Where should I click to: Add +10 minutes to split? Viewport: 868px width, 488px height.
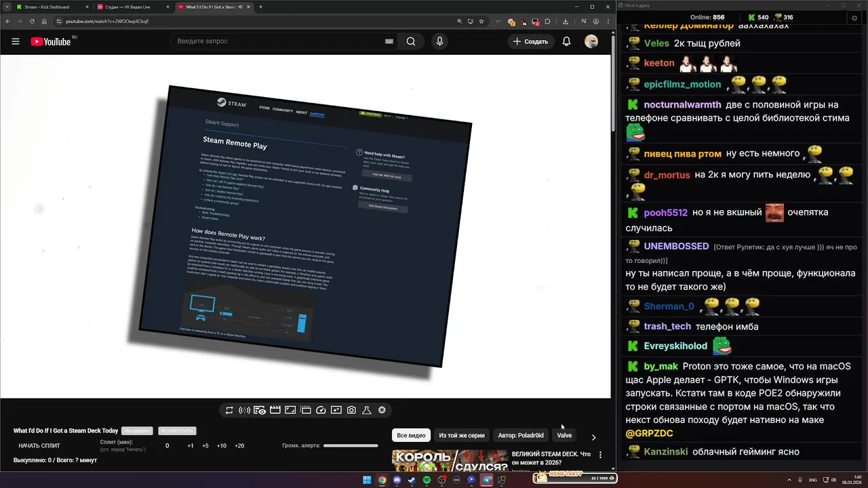coord(222,446)
